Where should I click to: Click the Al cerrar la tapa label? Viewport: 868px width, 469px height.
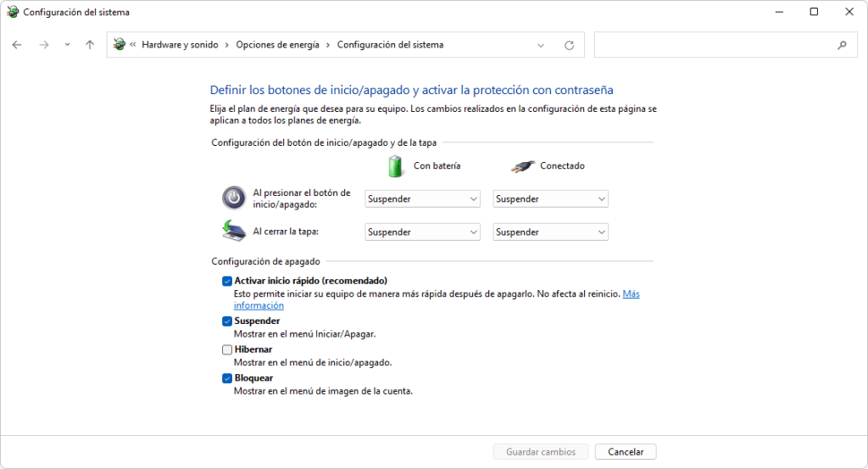coord(286,232)
